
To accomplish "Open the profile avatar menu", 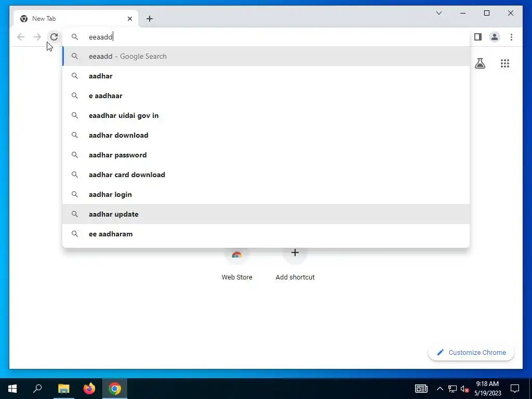I will (x=495, y=37).
